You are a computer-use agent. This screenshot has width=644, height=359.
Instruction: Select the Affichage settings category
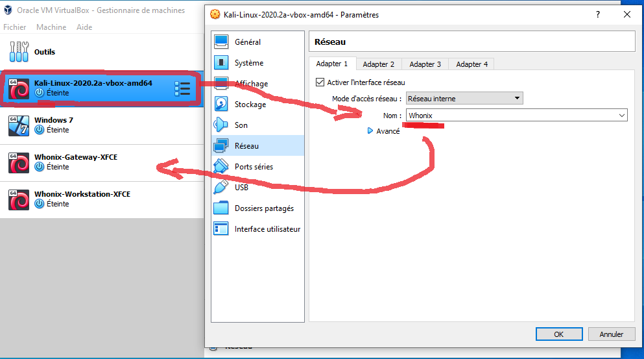tap(258, 84)
